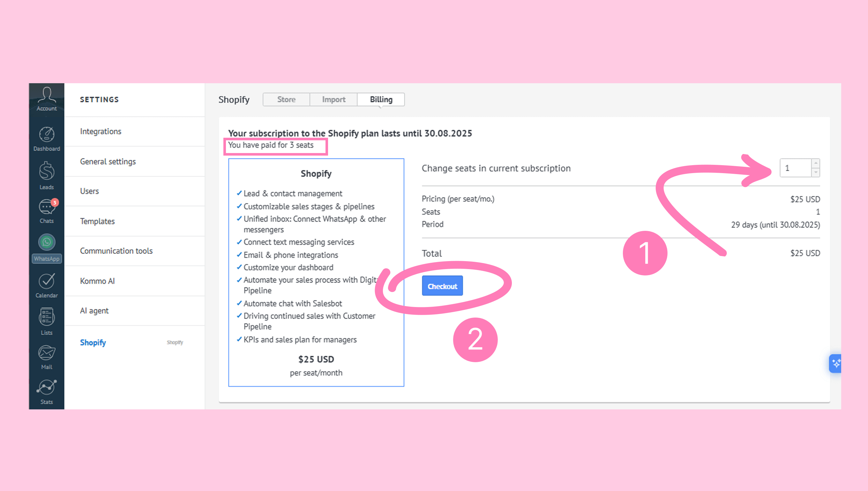The image size is (868, 491).
Task: Open the Lists section
Action: 47,322
